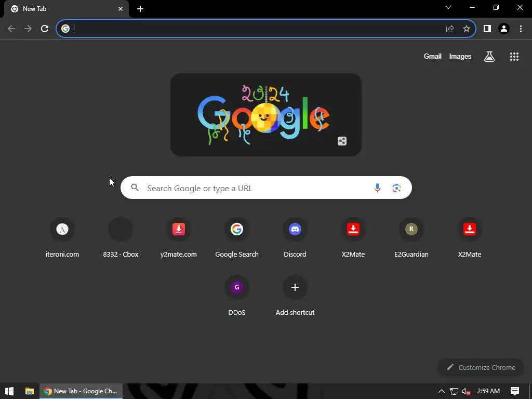Viewport: 532px width, 399px height.
Task: Open the DDoS shortcut
Action: coord(237,296)
